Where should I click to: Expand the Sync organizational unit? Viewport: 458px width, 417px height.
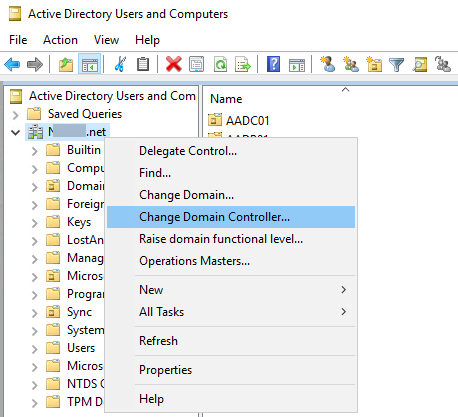34,313
